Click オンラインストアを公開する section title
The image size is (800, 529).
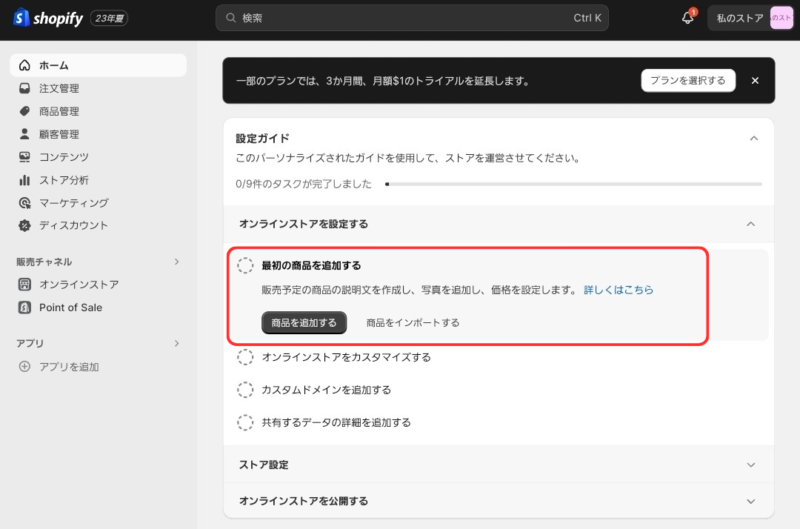click(304, 501)
